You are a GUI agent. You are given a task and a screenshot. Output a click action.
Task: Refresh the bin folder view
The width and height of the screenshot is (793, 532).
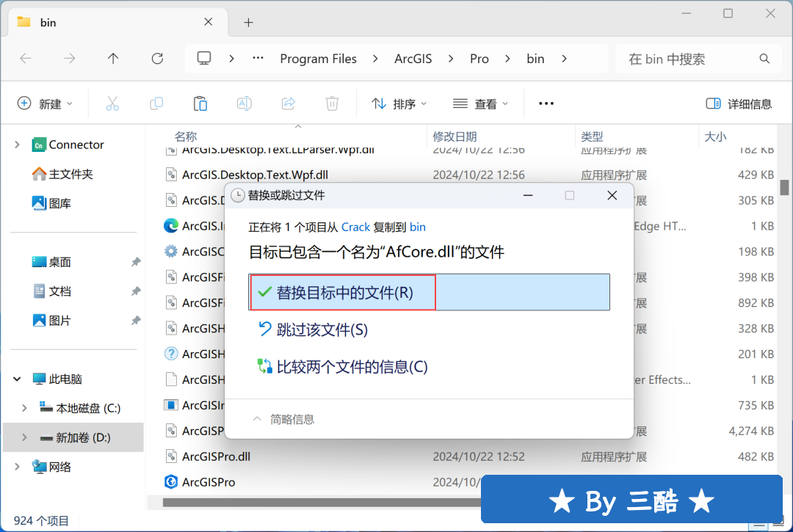157,59
